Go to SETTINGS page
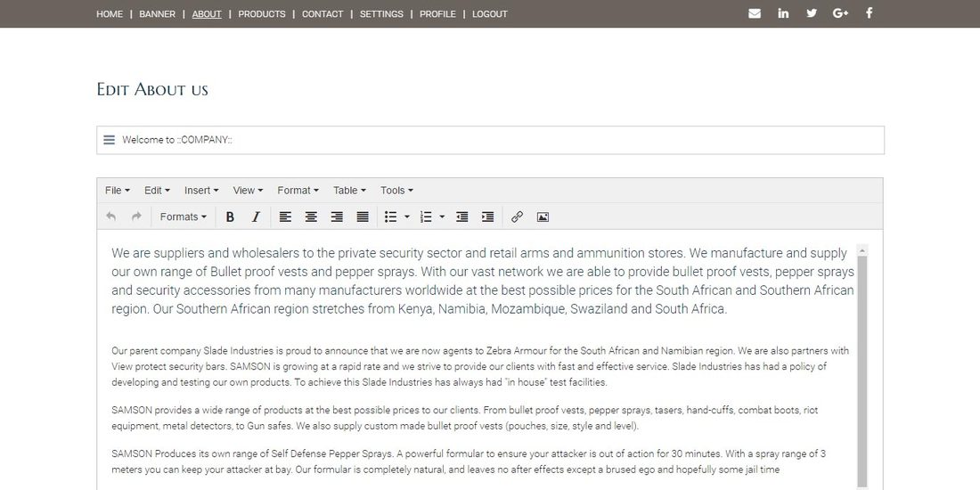Viewport: 980px width, 490px height. (x=381, y=13)
